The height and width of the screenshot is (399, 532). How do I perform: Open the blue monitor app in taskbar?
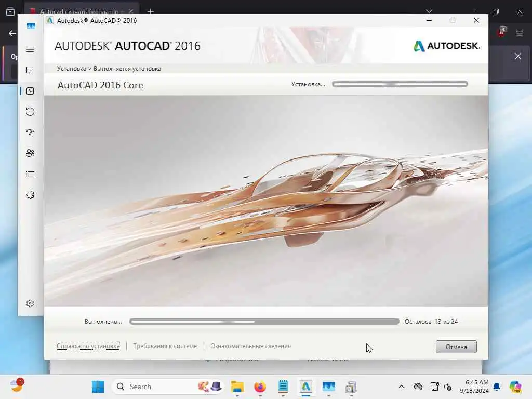click(x=328, y=387)
